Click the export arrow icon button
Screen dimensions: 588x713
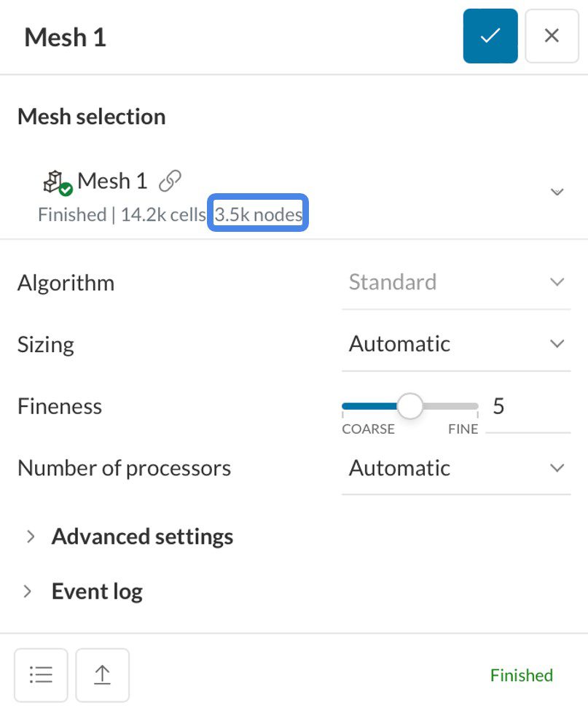102,675
